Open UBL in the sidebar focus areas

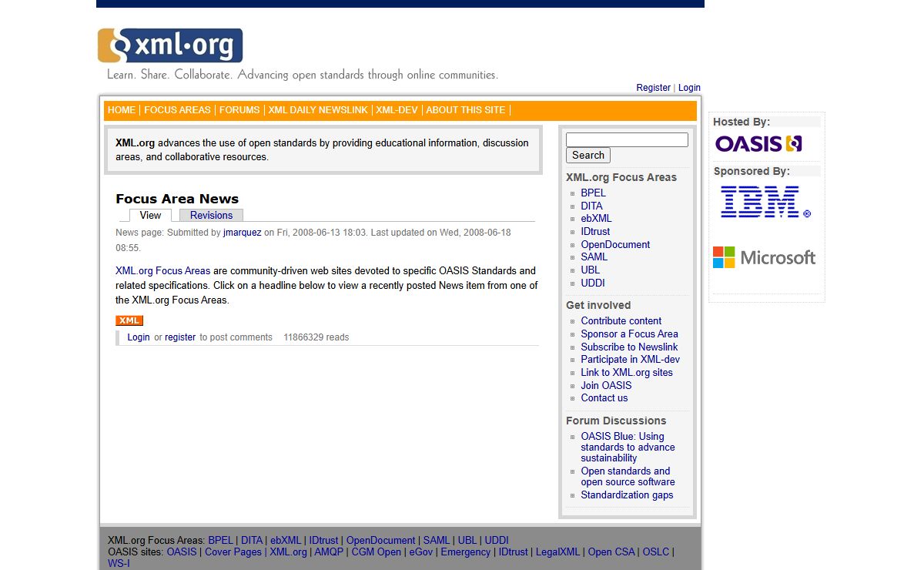point(590,270)
